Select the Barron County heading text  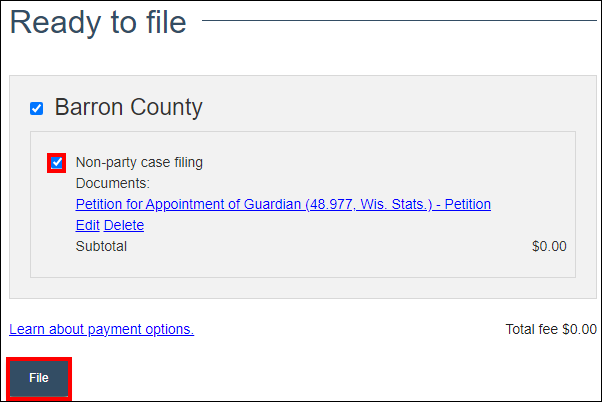point(128,107)
